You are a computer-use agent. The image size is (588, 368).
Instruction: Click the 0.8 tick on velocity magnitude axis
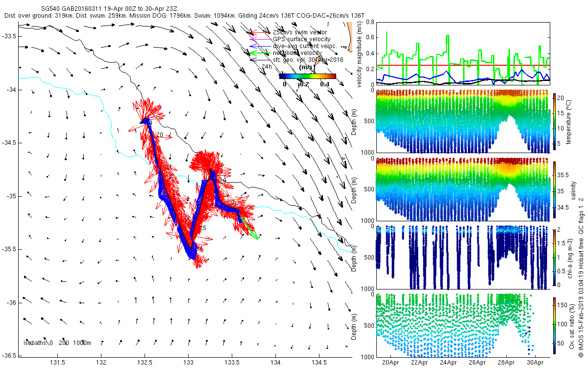tap(369, 22)
